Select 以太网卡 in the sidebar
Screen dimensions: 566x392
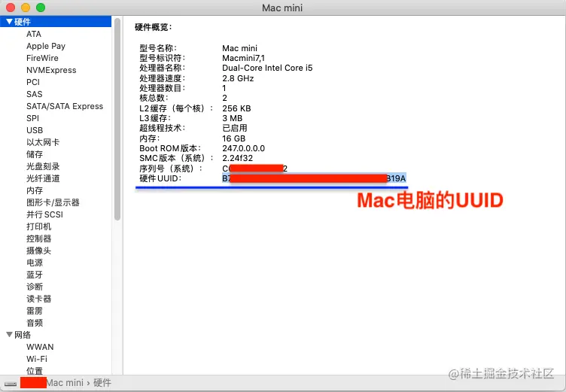[43, 142]
